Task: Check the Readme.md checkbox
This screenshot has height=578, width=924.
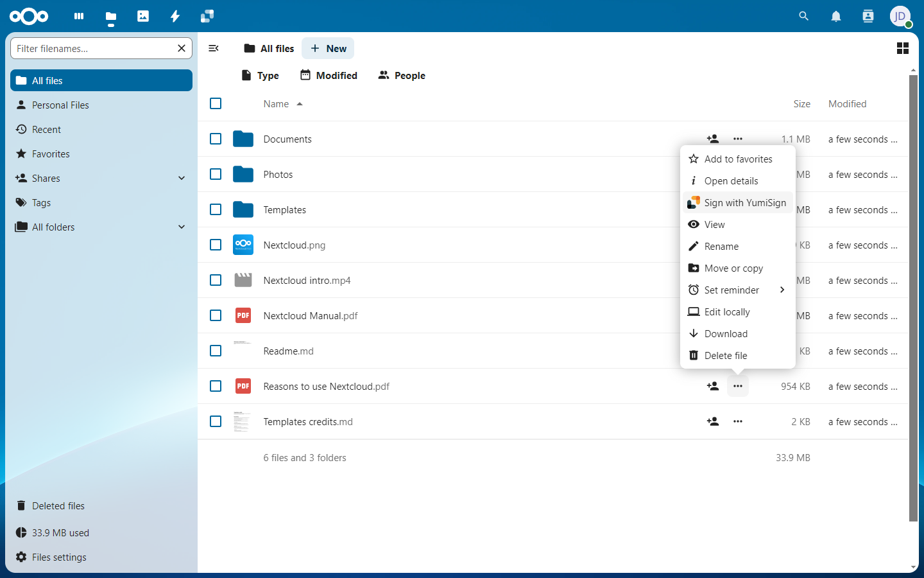Action: pos(216,351)
